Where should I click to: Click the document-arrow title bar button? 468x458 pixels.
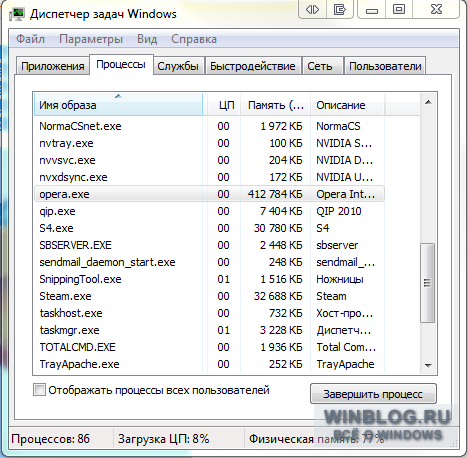click(339, 10)
